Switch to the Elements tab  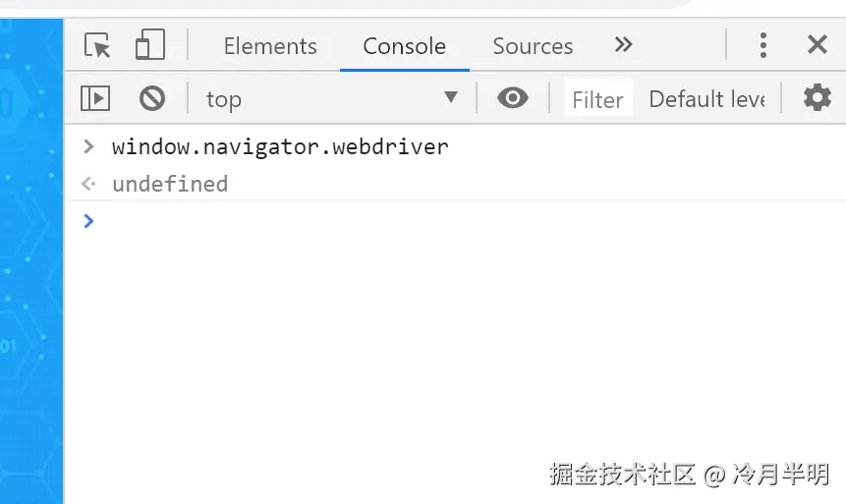point(270,46)
